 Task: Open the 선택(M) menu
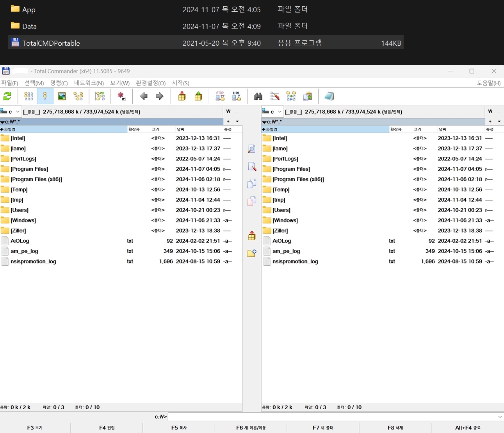pos(34,83)
